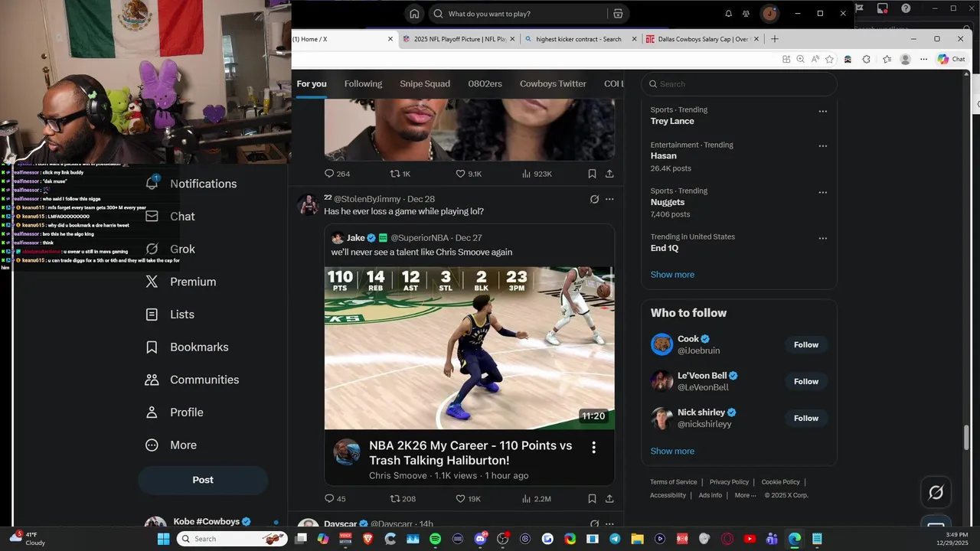Repost the top post with 1K reposts
The height and width of the screenshot is (551, 980).
click(400, 174)
